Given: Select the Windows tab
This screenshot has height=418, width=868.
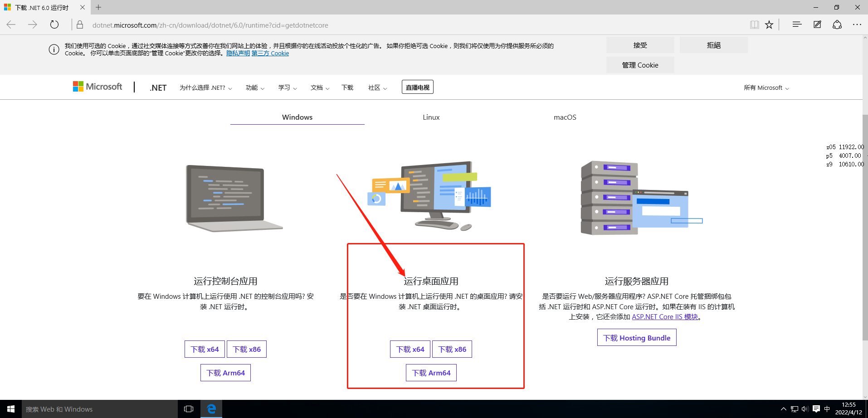Looking at the screenshot, I should click(297, 117).
